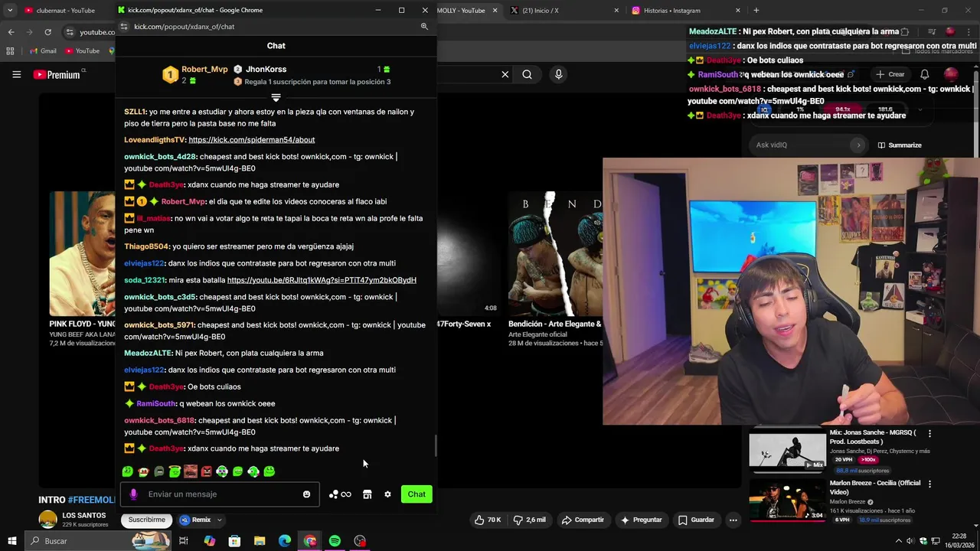
Task: Click the microphone icon in chat input
Action: click(x=133, y=494)
